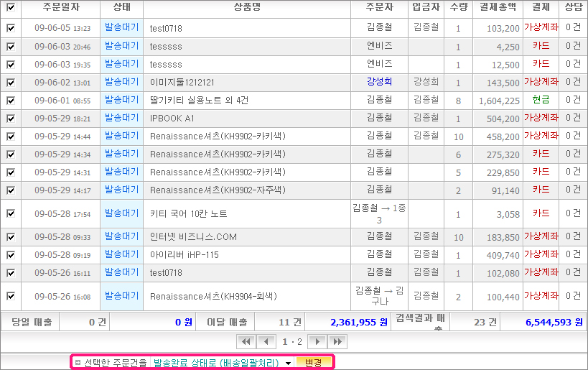Image resolution: width=588 pixels, height=370 pixels.
Task: Click the 변경 button
Action: click(314, 363)
